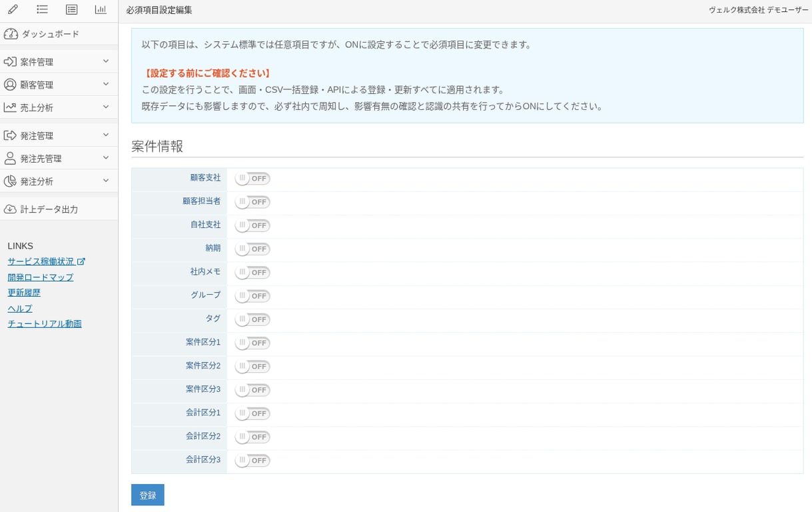Switch the タグ setting to ON
Viewport: 812px width, 512px height.
pos(252,319)
